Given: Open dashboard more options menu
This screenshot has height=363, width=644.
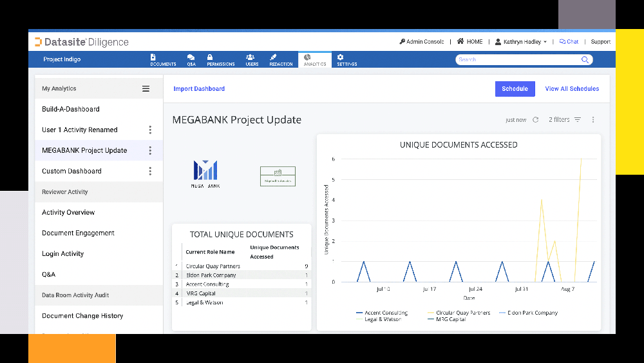Looking at the screenshot, I should click(593, 120).
